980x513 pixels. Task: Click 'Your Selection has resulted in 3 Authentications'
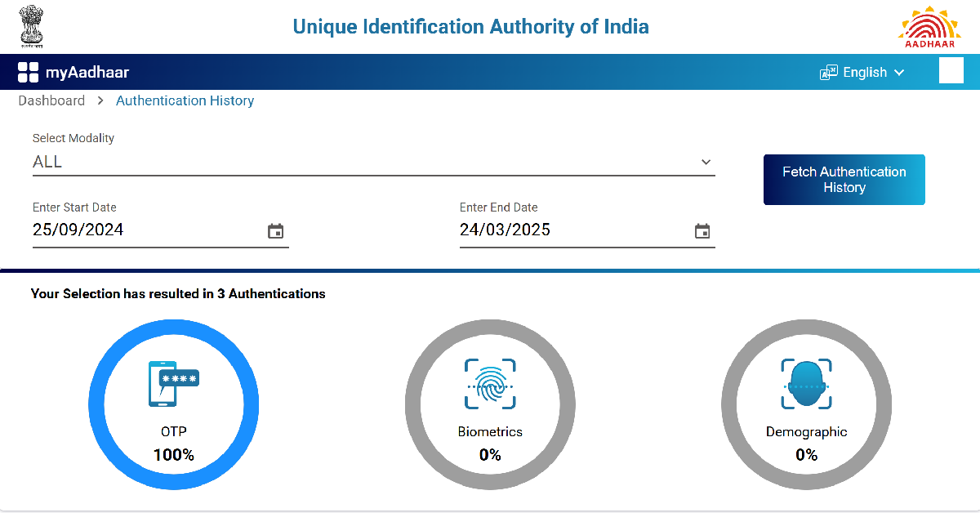(178, 293)
